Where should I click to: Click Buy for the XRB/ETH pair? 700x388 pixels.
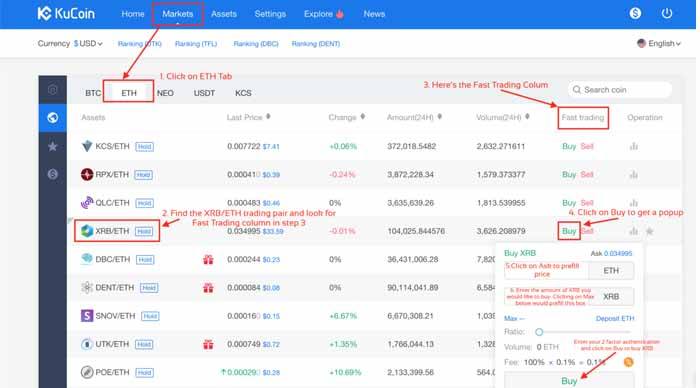coord(569,231)
